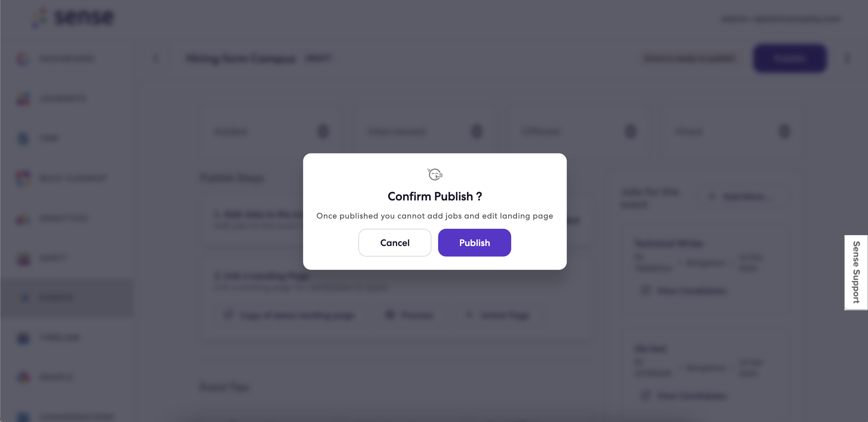Screen dimensions: 868x422
Task: Click the Hired count badge card
Action: [732, 131]
